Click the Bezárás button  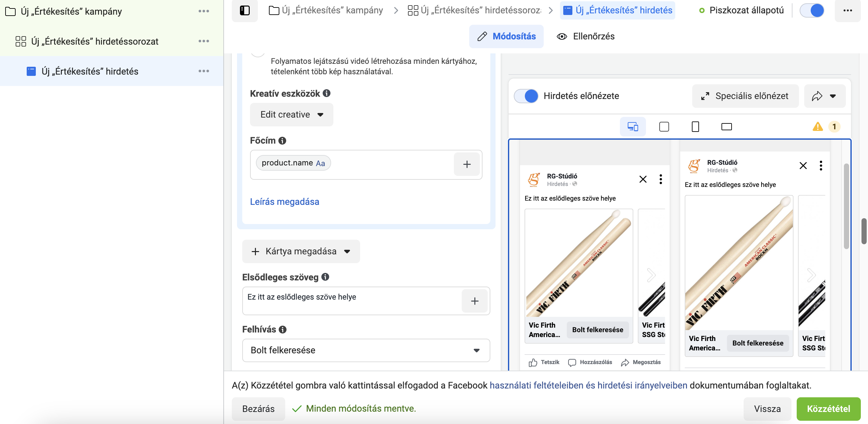pyautogui.click(x=259, y=409)
